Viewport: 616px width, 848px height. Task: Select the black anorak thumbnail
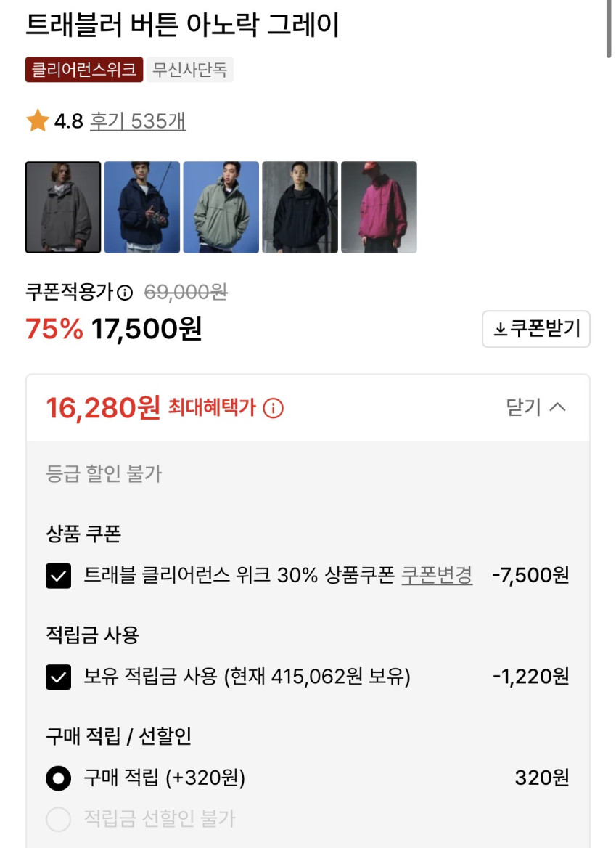pos(300,207)
